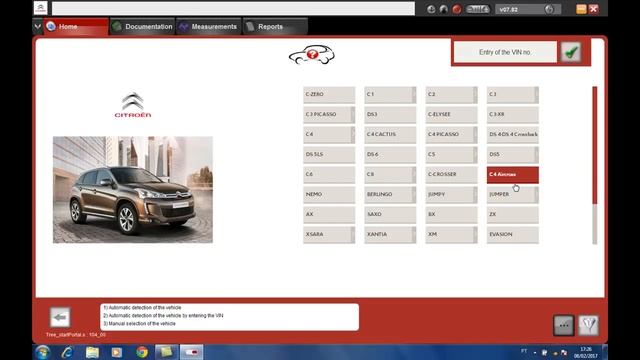Open the Home tab
This screenshot has width=640, height=360.
[x=76, y=27]
